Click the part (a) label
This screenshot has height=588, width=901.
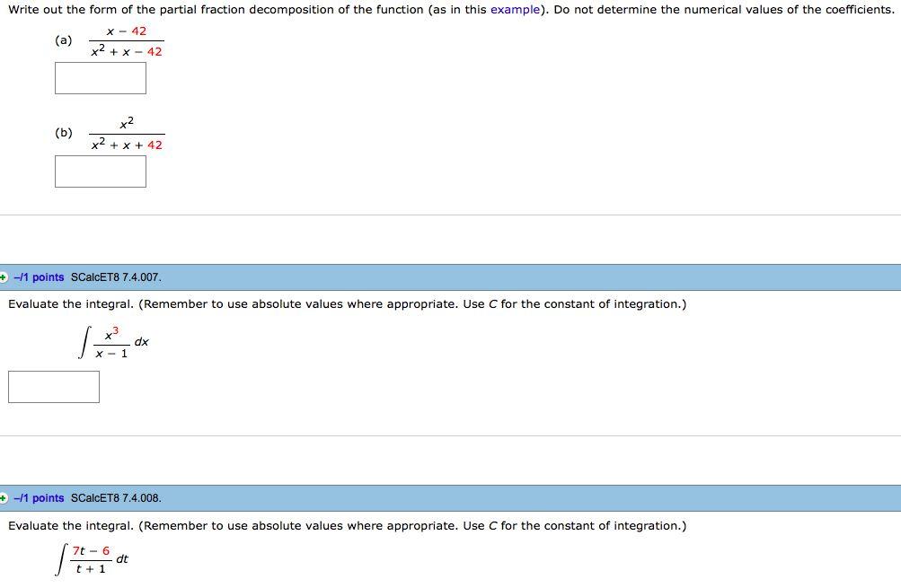click(x=63, y=40)
